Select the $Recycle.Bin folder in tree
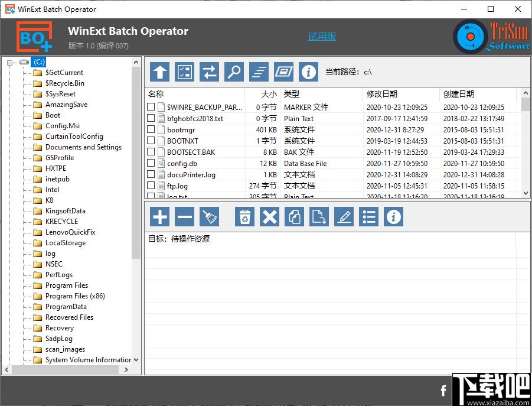 65,83
